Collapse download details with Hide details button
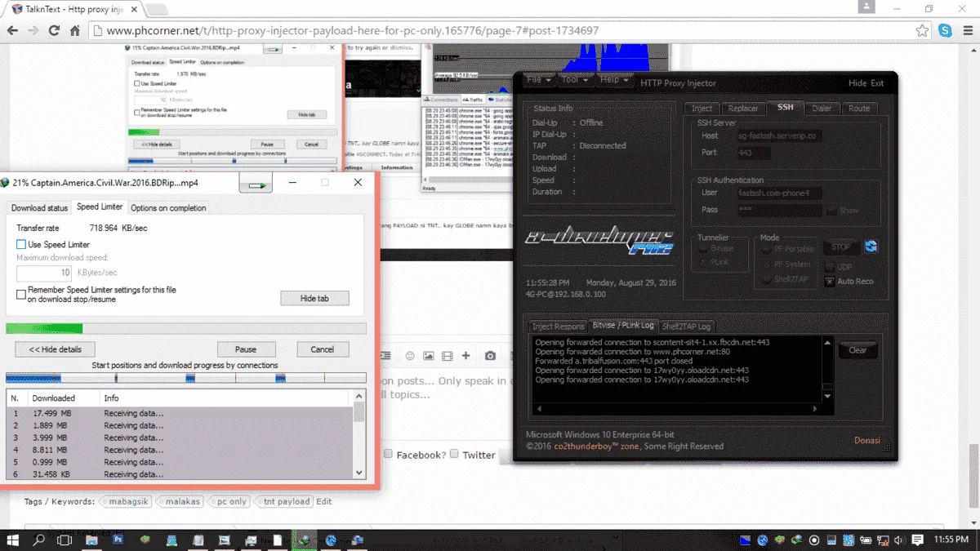This screenshot has height=551, width=980. coord(56,349)
